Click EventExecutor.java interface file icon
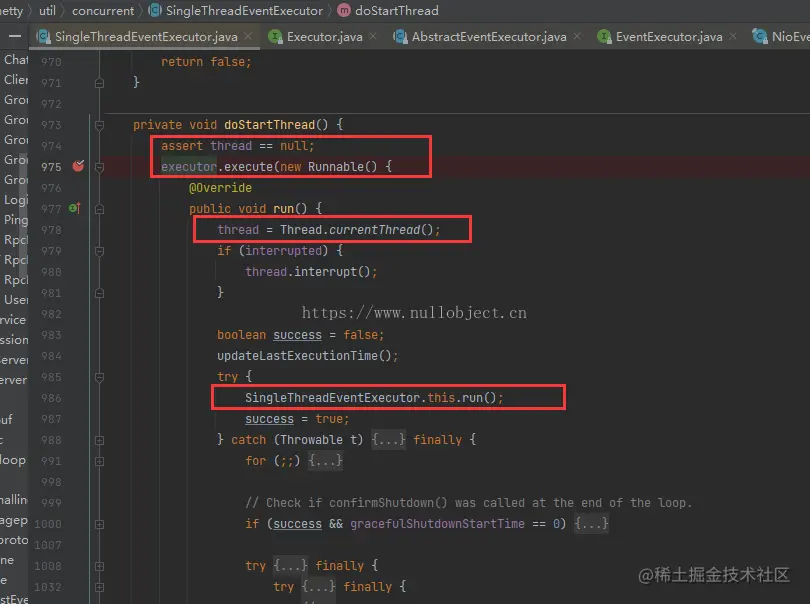The height and width of the screenshot is (604, 810). (x=604, y=37)
